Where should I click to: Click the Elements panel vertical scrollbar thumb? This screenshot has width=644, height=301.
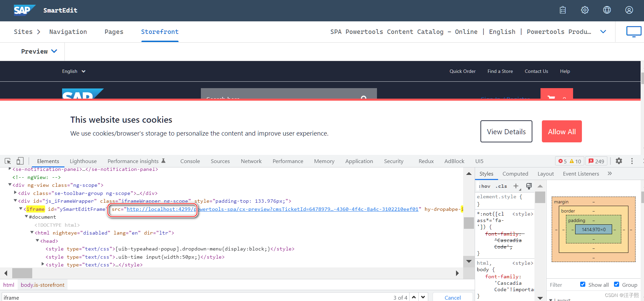click(x=469, y=223)
